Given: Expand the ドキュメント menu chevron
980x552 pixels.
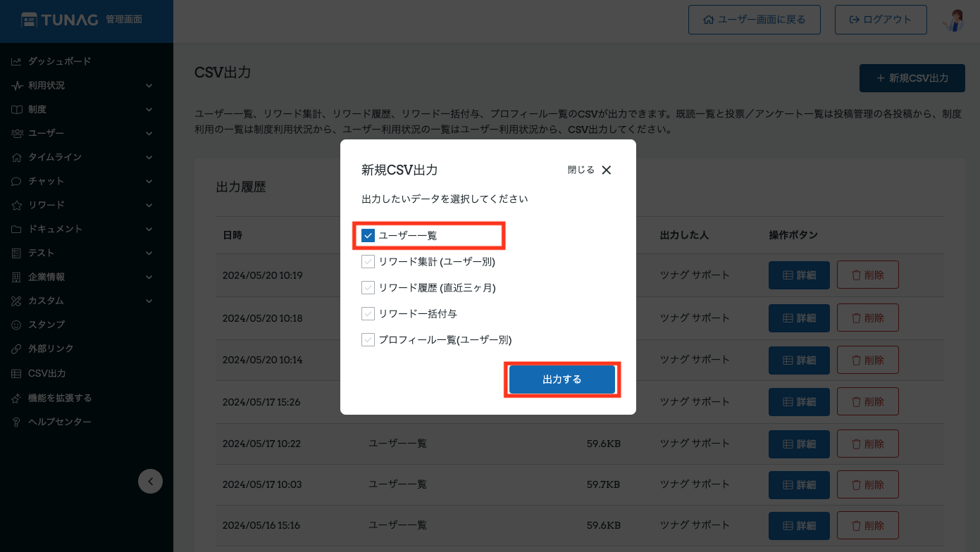Looking at the screenshot, I should (x=149, y=230).
